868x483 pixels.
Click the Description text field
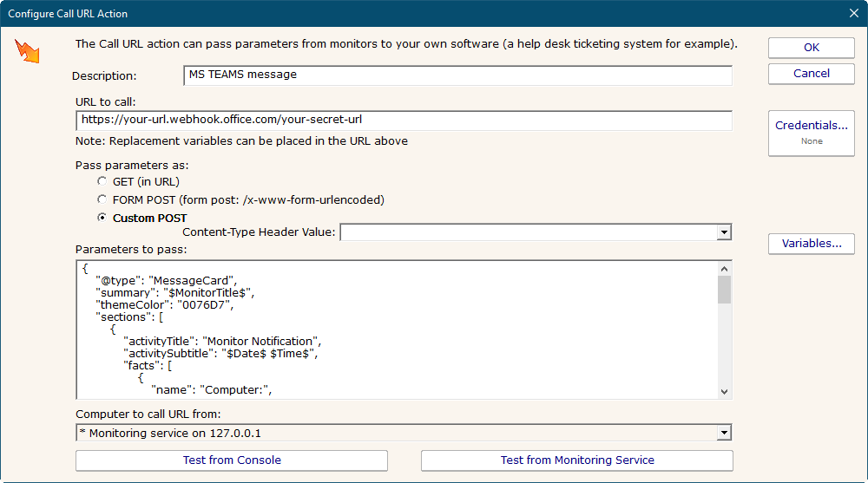coord(457,75)
